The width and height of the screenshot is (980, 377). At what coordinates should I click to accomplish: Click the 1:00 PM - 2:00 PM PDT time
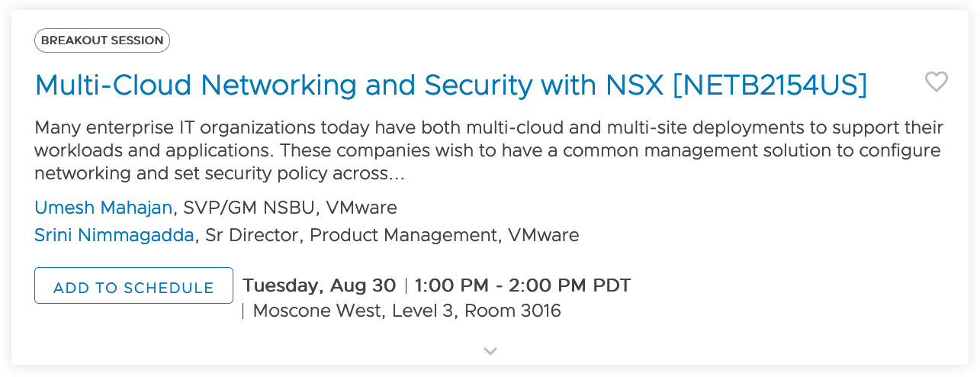[522, 286]
